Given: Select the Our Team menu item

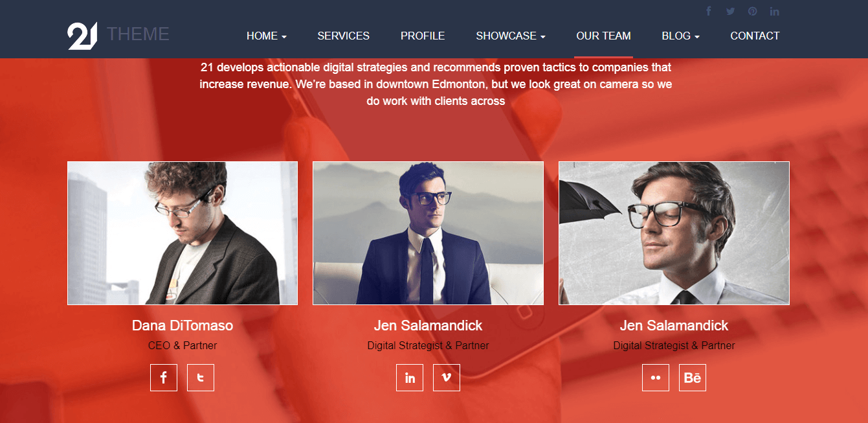Looking at the screenshot, I should pyautogui.click(x=604, y=36).
